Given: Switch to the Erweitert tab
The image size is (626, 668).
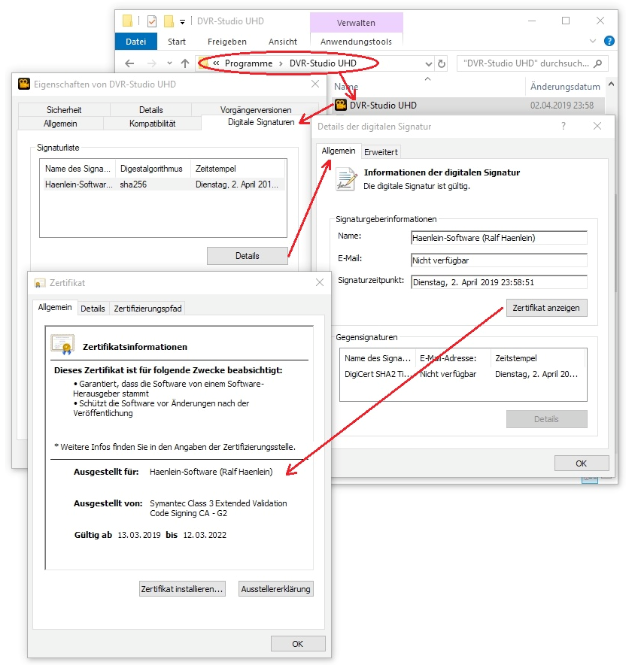Looking at the screenshot, I should (380, 152).
